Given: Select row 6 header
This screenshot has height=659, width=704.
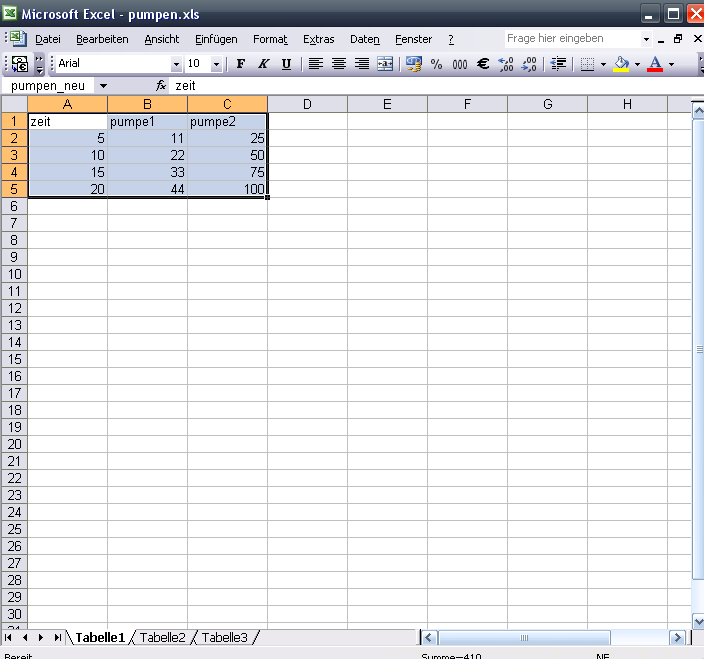Looking at the screenshot, I should pyautogui.click(x=14, y=206).
